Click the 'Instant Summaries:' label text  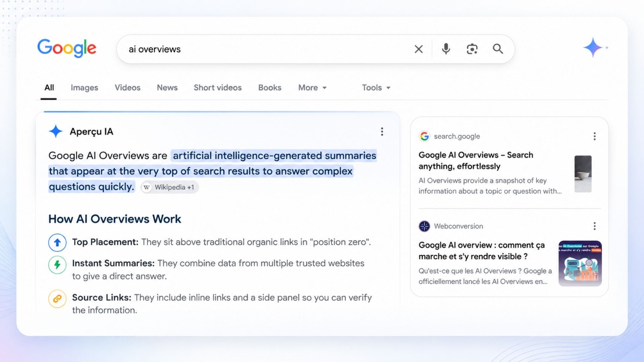[x=113, y=263]
